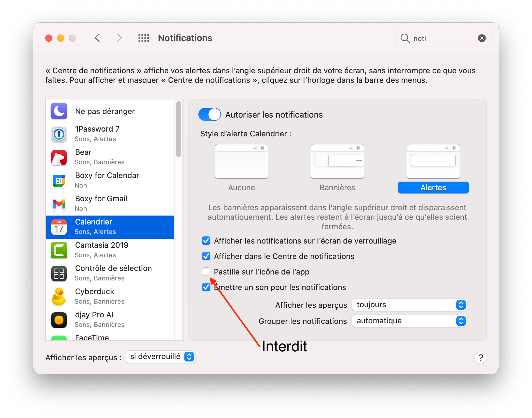Viewport: 532px width, 418px height.
Task: Click the Bannières label
Action: click(x=337, y=188)
